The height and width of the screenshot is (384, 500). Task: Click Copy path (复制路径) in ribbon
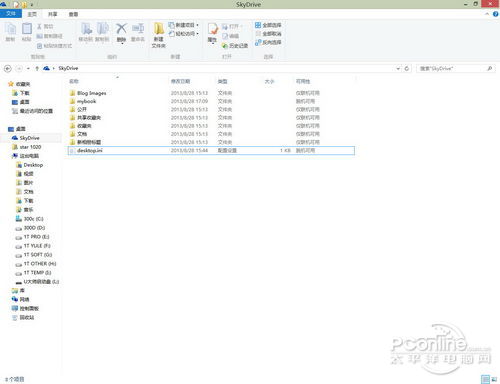click(49, 36)
